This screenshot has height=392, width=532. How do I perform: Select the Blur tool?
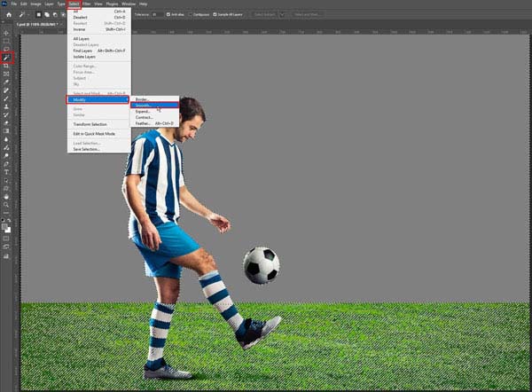pos(6,139)
